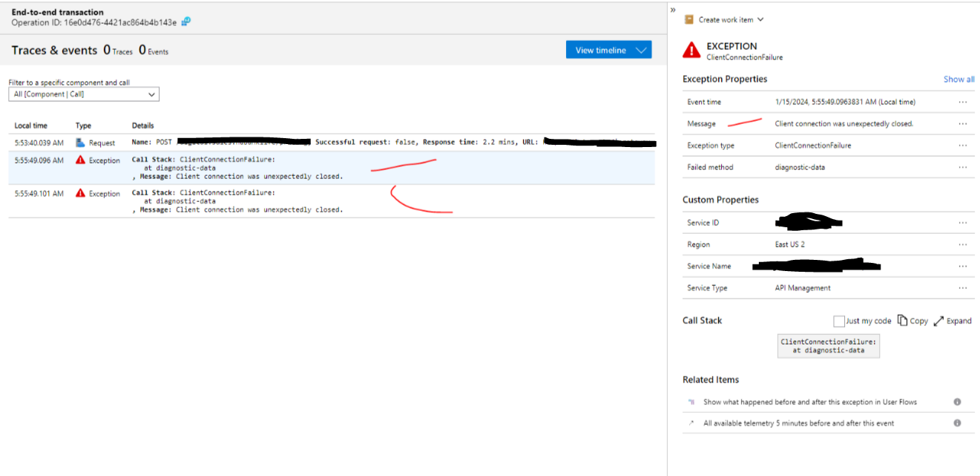Click the ClientConnectionFailure call stack snippet
This screenshot has width=980, height=476.
[x=828, y=345]
